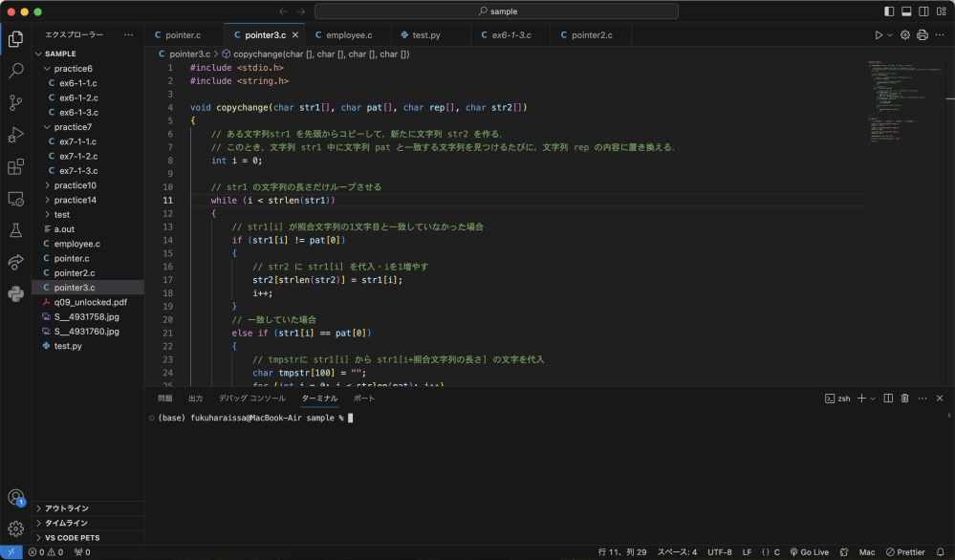Go forward with navigation arrow
Image resolution: width=955 pixels, height=560 pixels.
click(301, 11)
